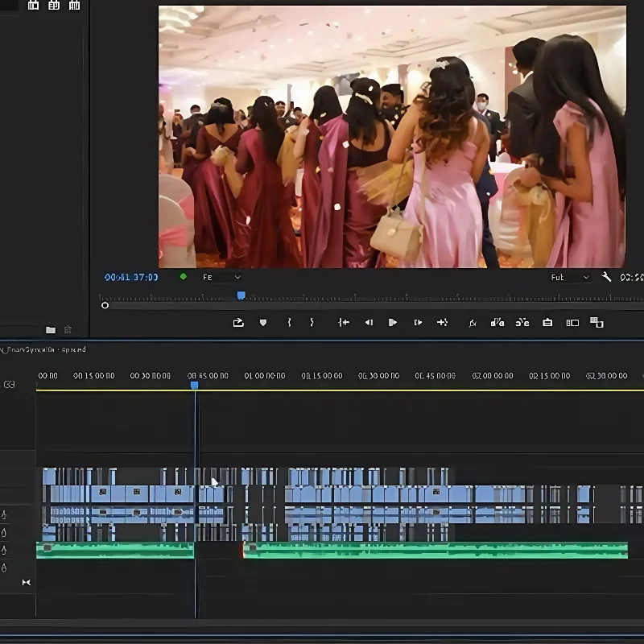Click the New Bin folder icon

click(51, 330)
